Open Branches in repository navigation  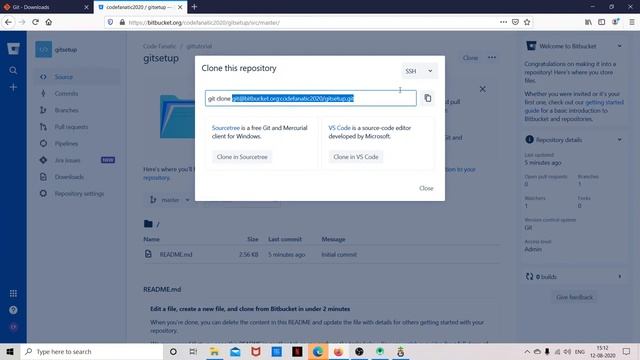(x=77, y=110)
